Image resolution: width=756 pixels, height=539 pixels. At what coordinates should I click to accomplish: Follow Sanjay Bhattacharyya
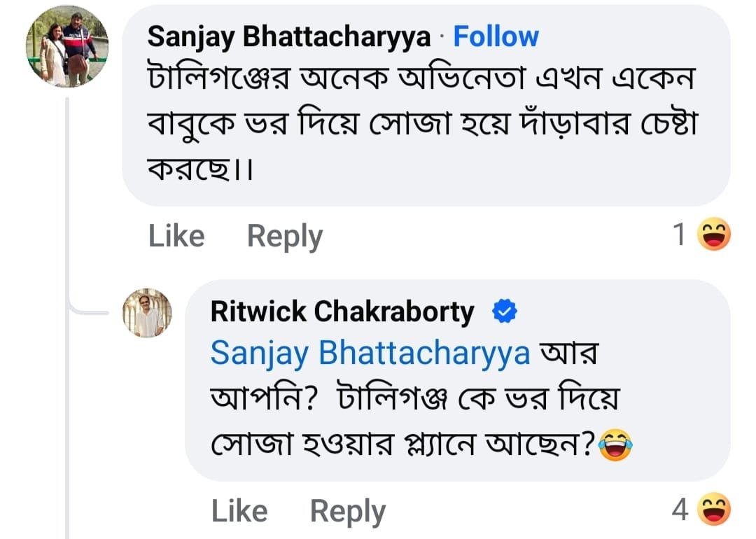pyautogui.click(x=496, y=36)
